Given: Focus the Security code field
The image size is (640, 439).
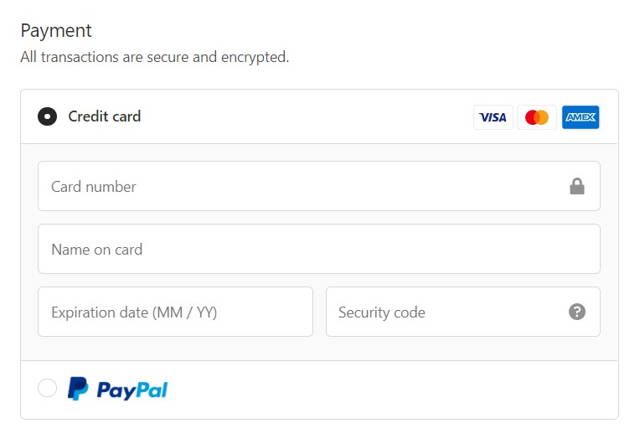Looking at the screenshot, I should pyautogui.click(x=463, y=312).
